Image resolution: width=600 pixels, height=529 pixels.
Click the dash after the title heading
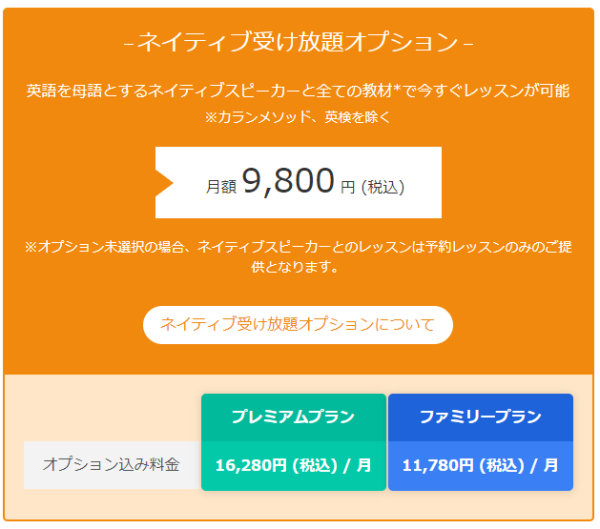[468, 44]
